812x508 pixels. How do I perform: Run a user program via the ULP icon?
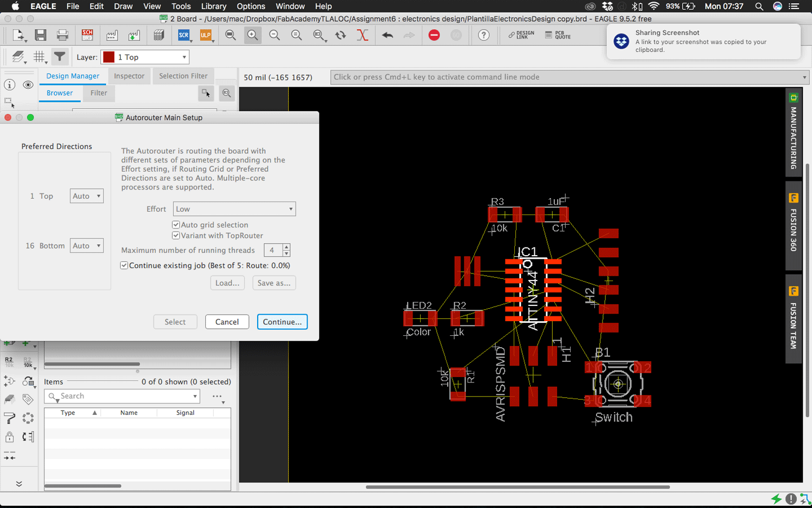click(206, 35)
